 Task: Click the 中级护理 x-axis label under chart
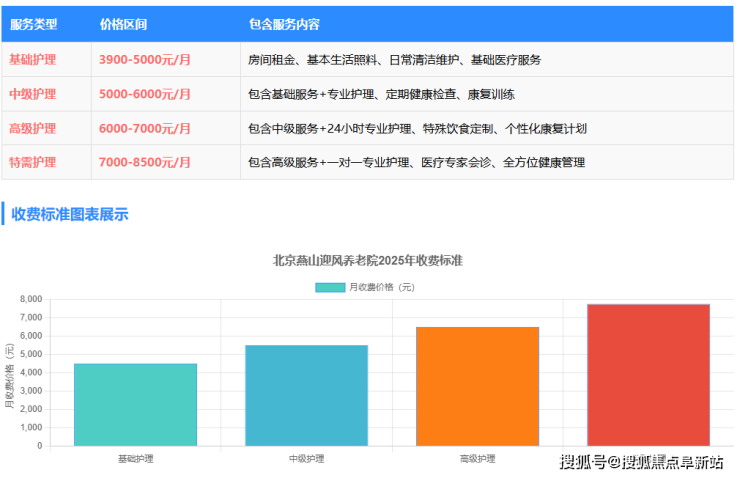click(x=306, y=459)
